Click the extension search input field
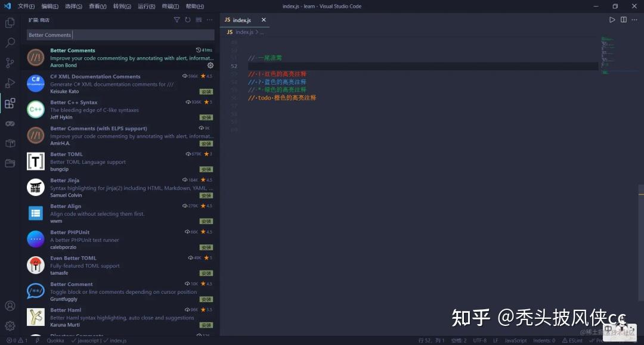Image resolution: width=644 pixels, height=345 pixels. pos(120,35)
